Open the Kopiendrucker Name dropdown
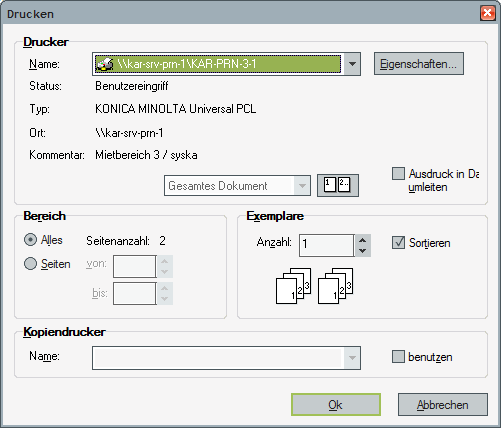501x428 pixels. [352, 358]
